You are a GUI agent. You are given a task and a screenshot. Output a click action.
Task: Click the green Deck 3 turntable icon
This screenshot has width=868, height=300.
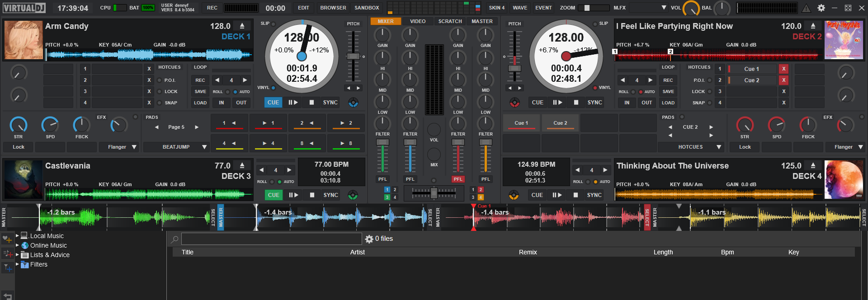coord(353,195)
